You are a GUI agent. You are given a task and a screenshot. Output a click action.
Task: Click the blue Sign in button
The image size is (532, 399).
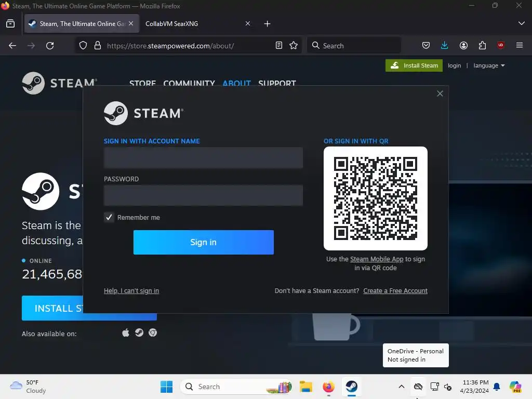coord(204,242)
